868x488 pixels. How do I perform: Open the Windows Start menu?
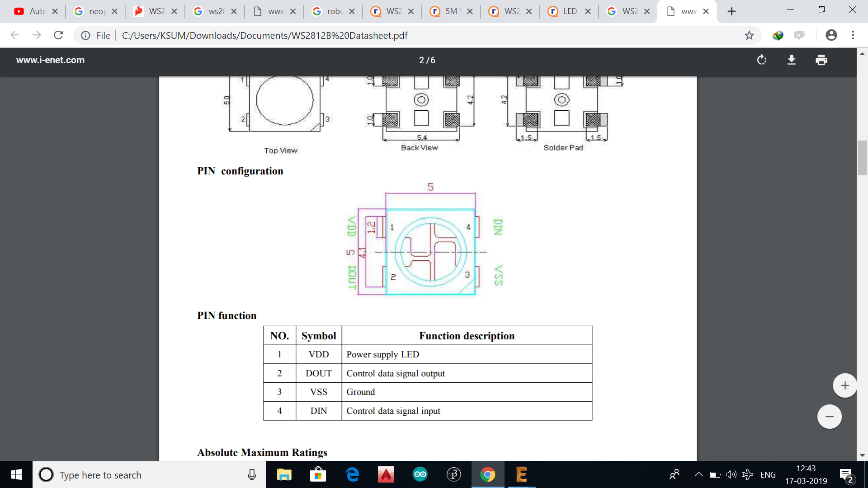16,474
